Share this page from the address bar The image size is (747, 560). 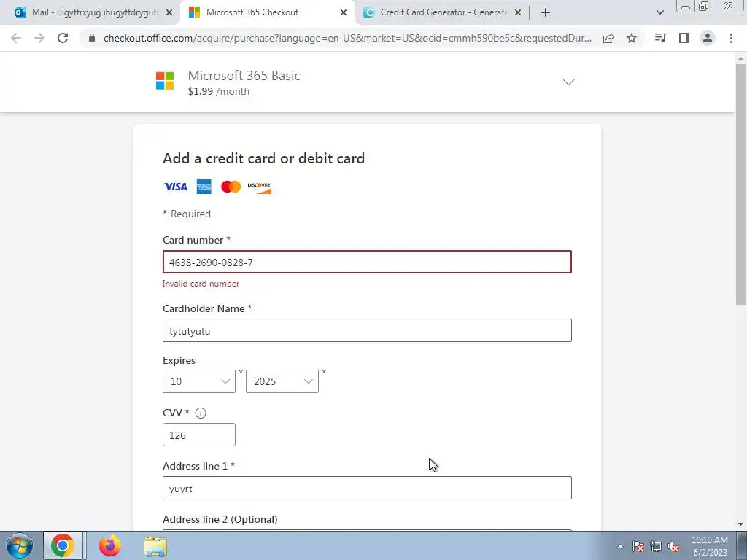tap(608, 38)
